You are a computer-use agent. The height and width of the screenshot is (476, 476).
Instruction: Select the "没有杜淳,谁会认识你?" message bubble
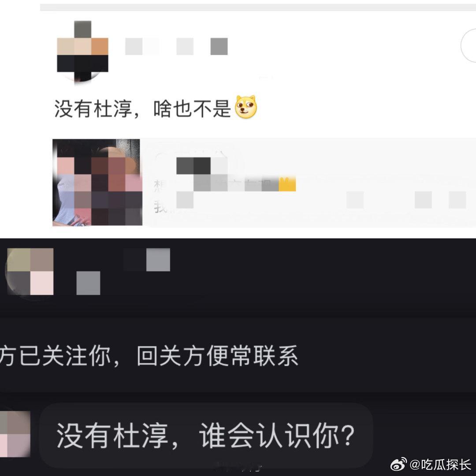[x=206, y=435]
